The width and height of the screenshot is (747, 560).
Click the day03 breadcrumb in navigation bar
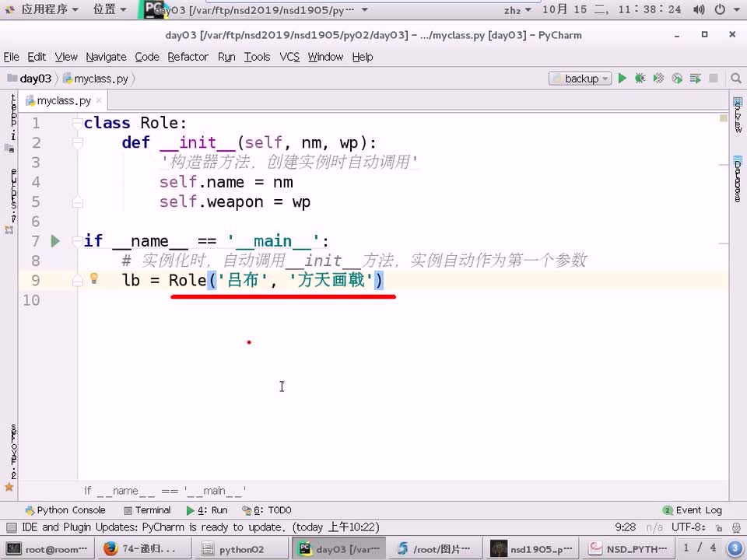(x=30, y=79)
